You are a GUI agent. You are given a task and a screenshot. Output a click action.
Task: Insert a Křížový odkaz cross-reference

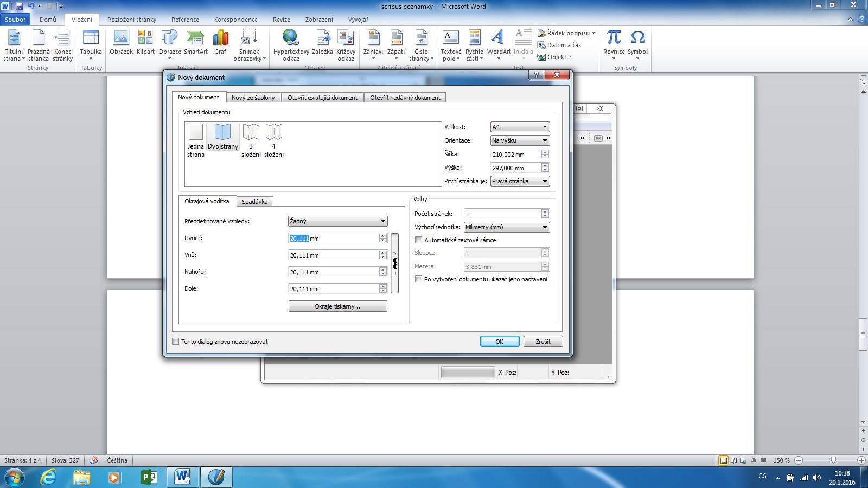pyautogui.click(x=346, y=46)
